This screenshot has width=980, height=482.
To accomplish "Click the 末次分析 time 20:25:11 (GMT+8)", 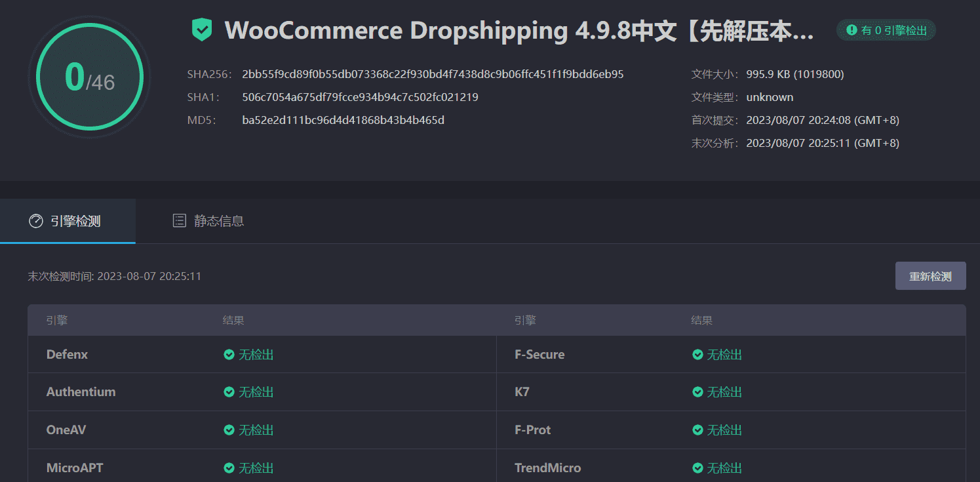I will click(823, 143).
